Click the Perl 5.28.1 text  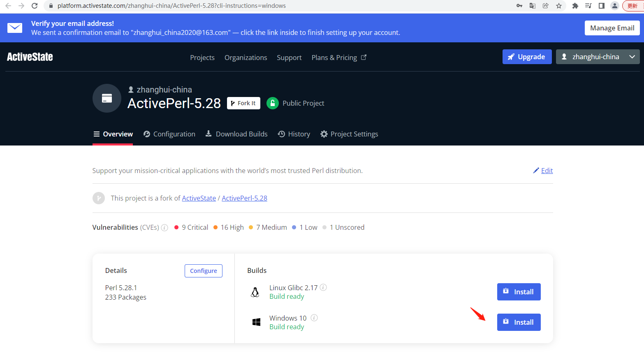[x=121, y=288]
